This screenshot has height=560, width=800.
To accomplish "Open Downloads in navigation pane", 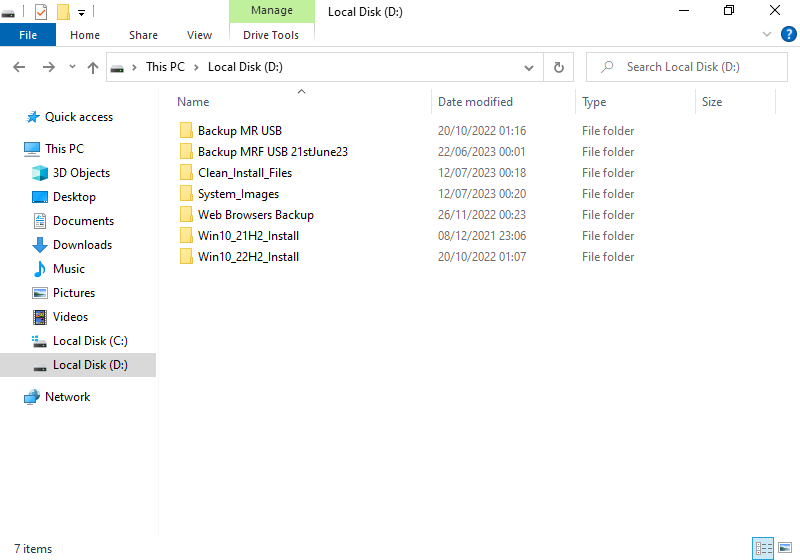I will 82,245.
